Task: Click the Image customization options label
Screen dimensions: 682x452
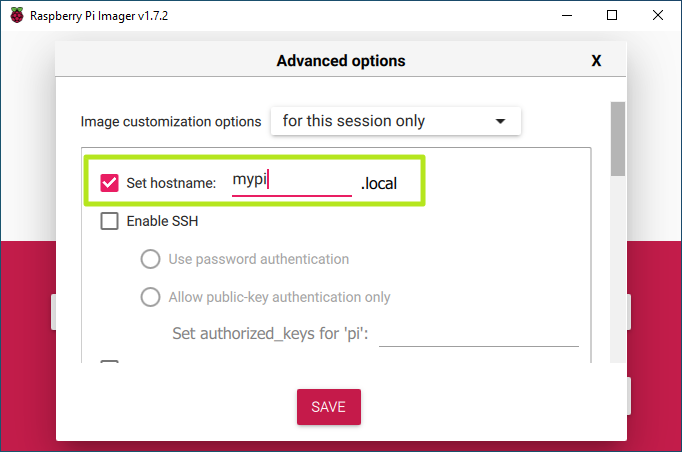Action: pyautogui.click(x=171, y=122)
